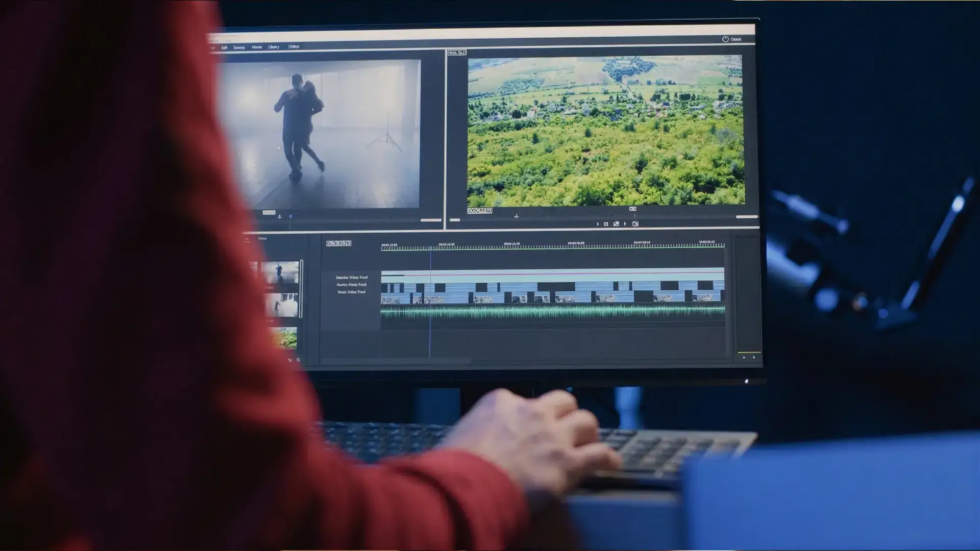Click the left icon at project bin bottom
Viewport: 980px width, 551px height.
[290, 360]
